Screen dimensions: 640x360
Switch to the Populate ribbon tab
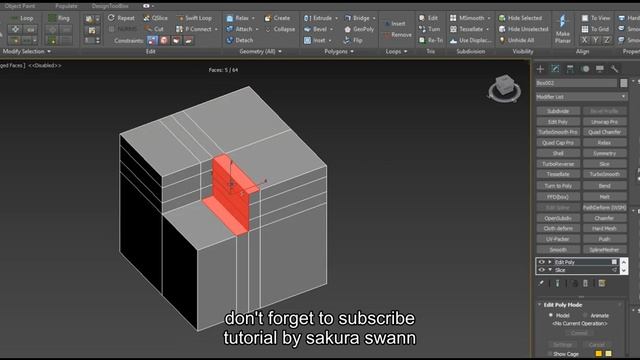[x=66, y=6]
